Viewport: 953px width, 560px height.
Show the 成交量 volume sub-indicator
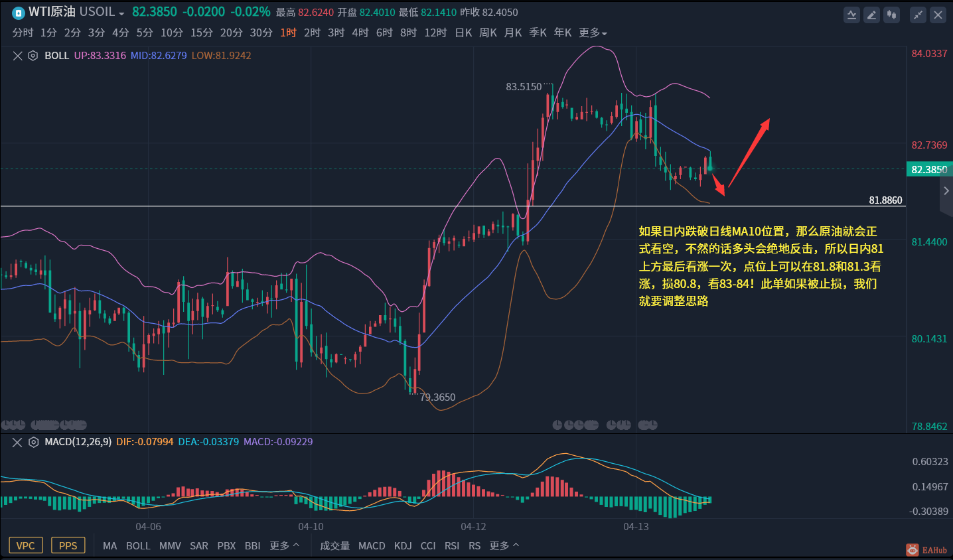pyautogui.click(x=334, y=545)
